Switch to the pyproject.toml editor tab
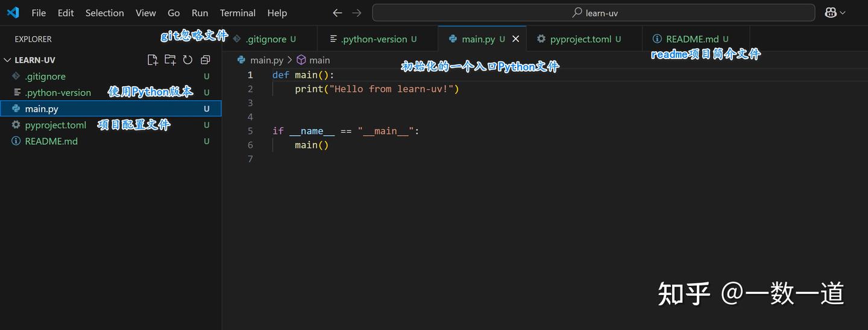 [x=584, y=39]
